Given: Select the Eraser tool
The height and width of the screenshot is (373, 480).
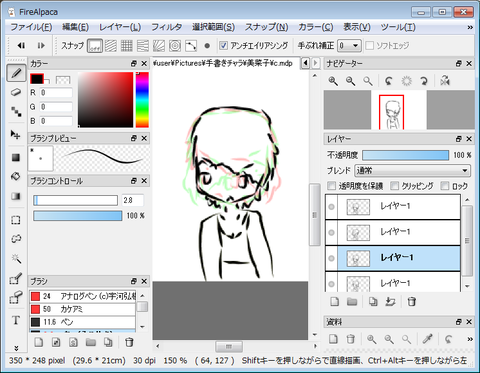Looking at the screenshot, I should 16,92.
